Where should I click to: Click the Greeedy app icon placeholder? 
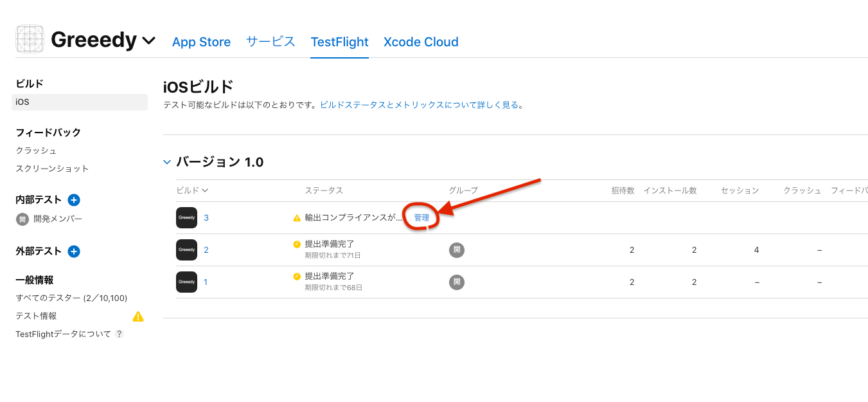coord(30,39)
